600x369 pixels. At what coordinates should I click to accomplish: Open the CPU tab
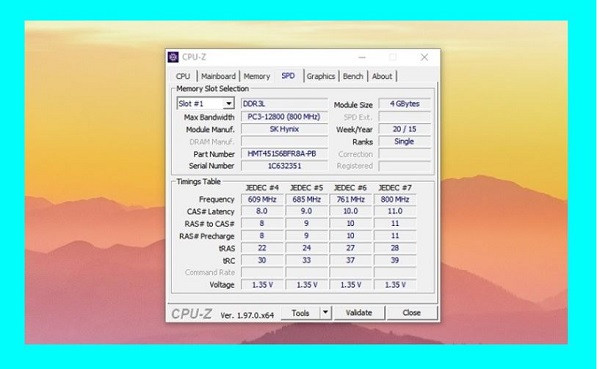click(x=183, y=76)
